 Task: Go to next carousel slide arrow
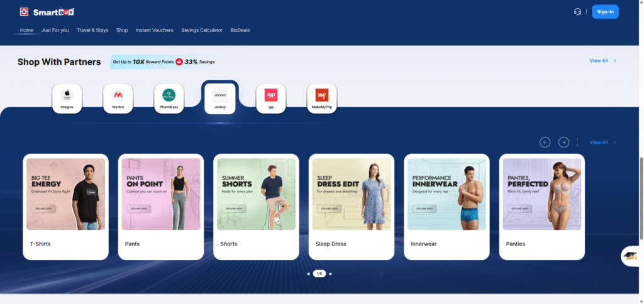click(563, 143)
